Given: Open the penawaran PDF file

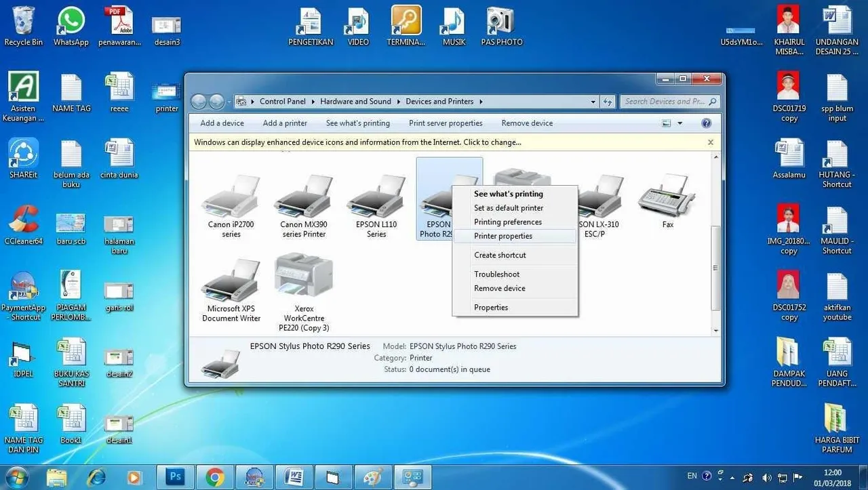Looking at the screenshot, I should coord(119,26).
